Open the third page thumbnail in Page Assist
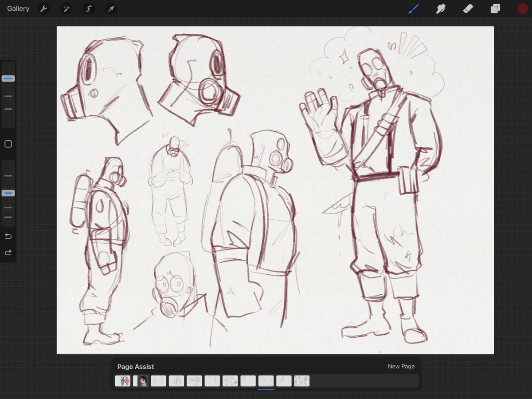This screenshot has height=399, width=532. point(159,381)
